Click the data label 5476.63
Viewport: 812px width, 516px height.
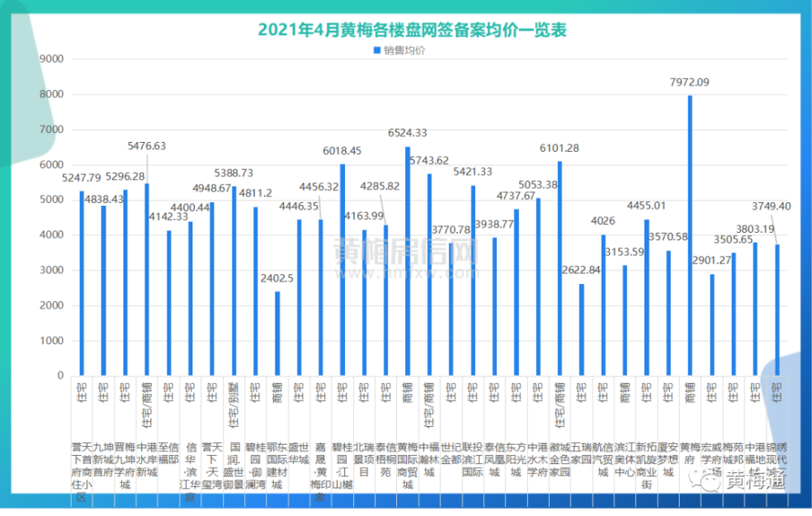click(x=147, y=146)
